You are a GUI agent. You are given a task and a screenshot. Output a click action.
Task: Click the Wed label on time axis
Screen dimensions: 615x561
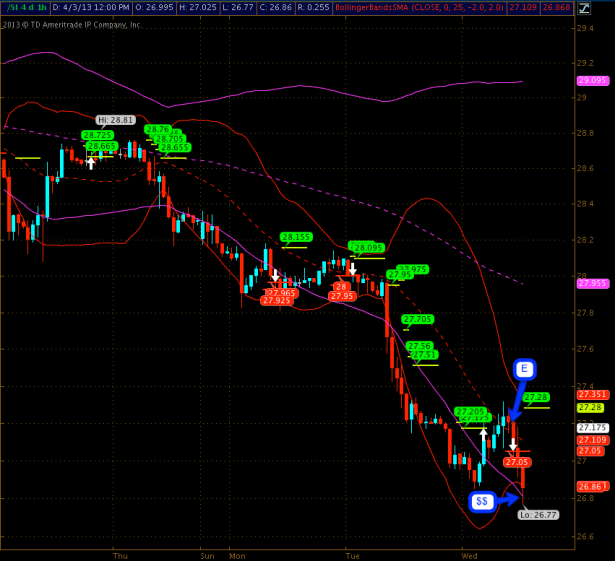[469, 555]
